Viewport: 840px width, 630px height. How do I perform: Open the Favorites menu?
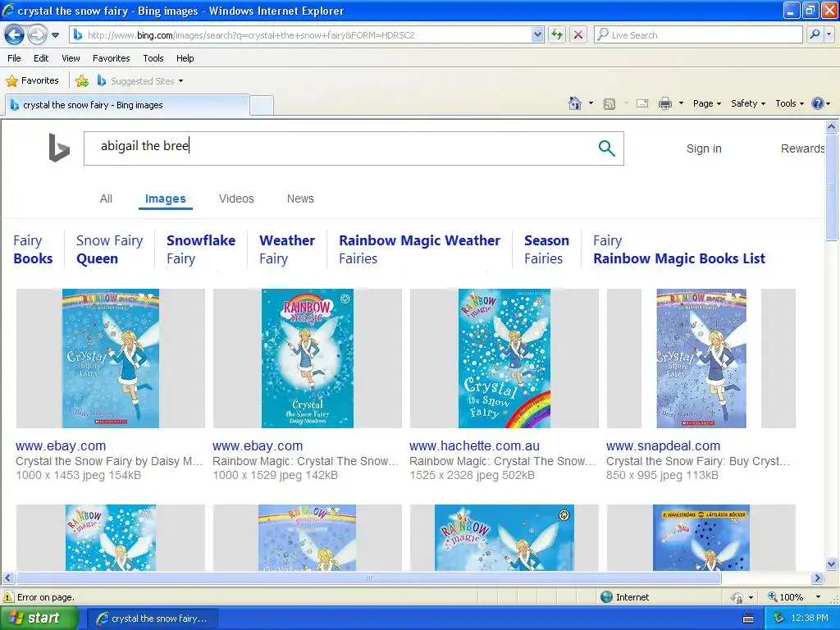(111, 58)
